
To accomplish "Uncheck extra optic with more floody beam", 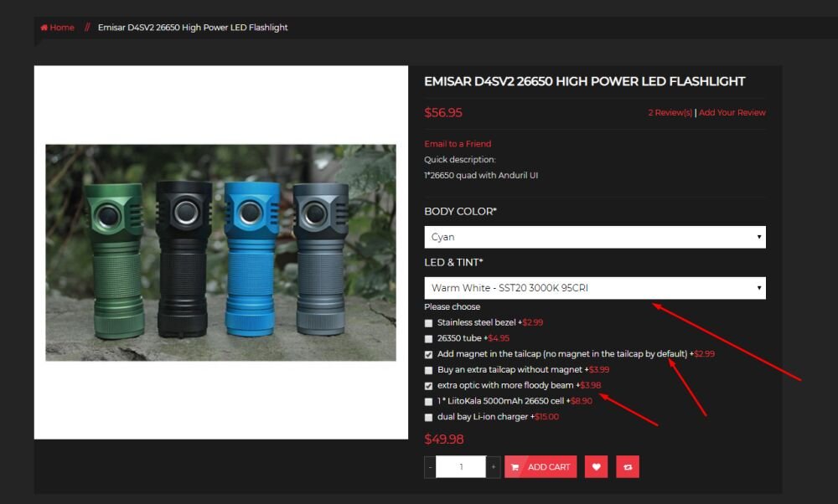I will pos(428,385).
